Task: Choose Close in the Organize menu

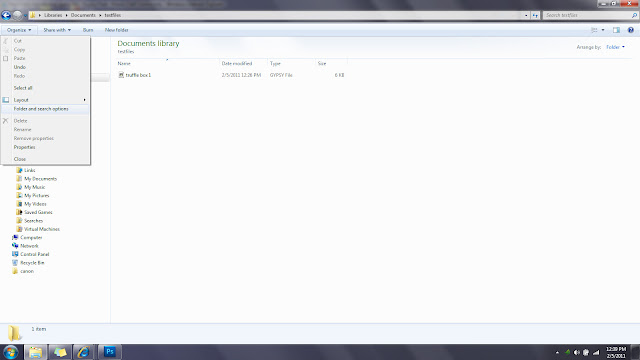Action: coord(46,159)
